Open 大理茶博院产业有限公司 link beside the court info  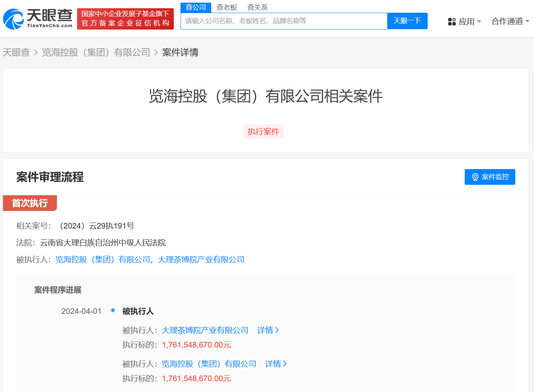[x=201, y=260]
